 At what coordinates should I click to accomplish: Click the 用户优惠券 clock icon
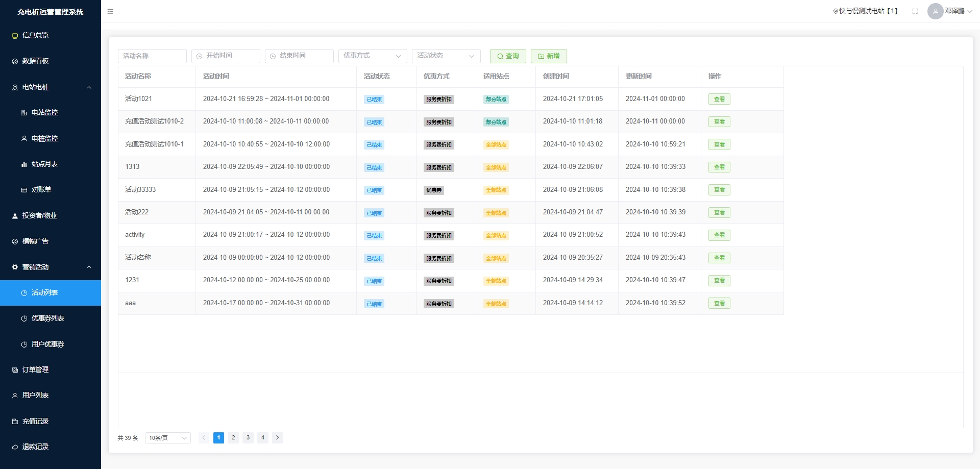24,344
